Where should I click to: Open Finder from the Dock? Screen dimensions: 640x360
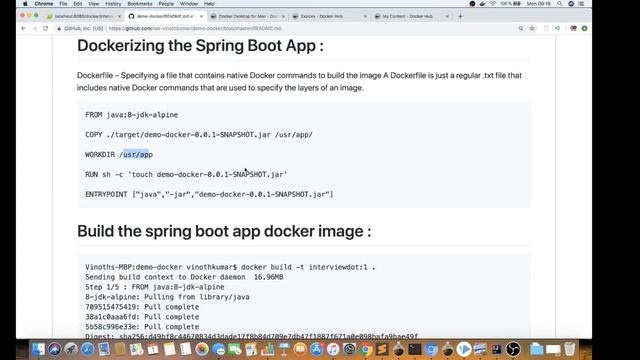[x=38, y=349]
